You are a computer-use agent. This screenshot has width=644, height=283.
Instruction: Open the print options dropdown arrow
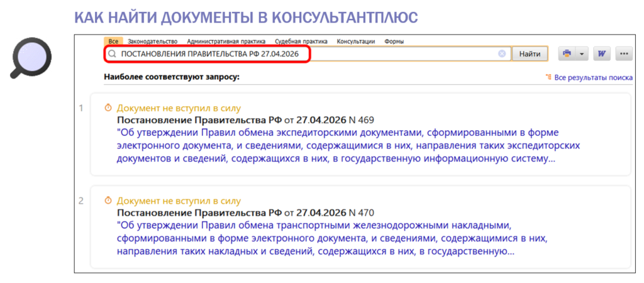click(x=582, y=54)
